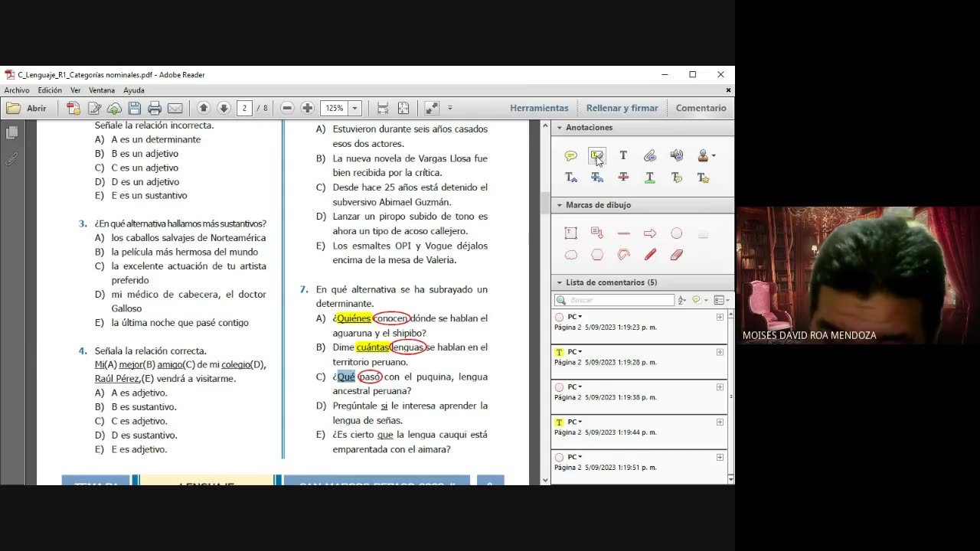Select the text box drawing tool
This screenshot has height=551, width=980.
pyautogui.click(x=570, y=233)
